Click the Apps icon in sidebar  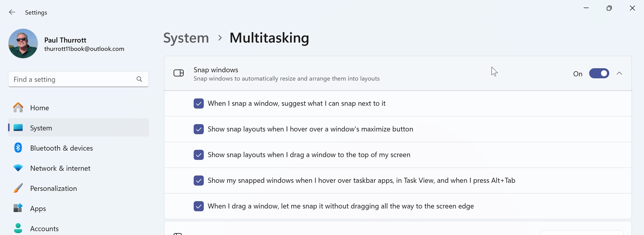click(x=18, y=208)
